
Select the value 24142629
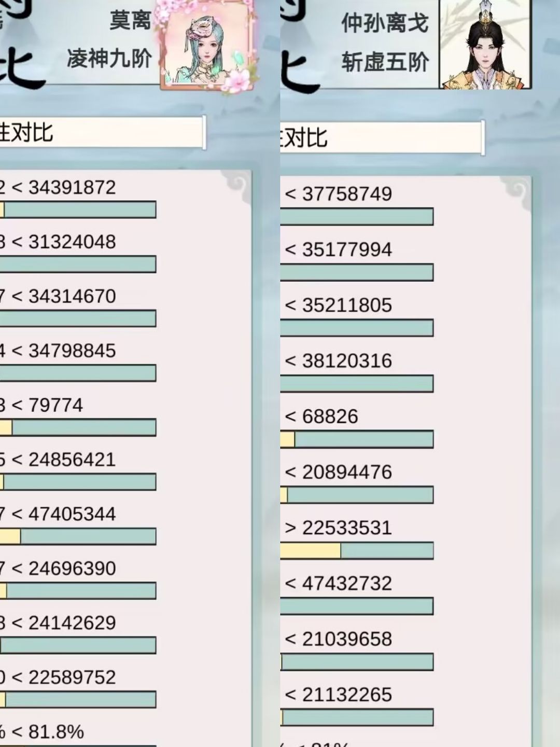72,623
